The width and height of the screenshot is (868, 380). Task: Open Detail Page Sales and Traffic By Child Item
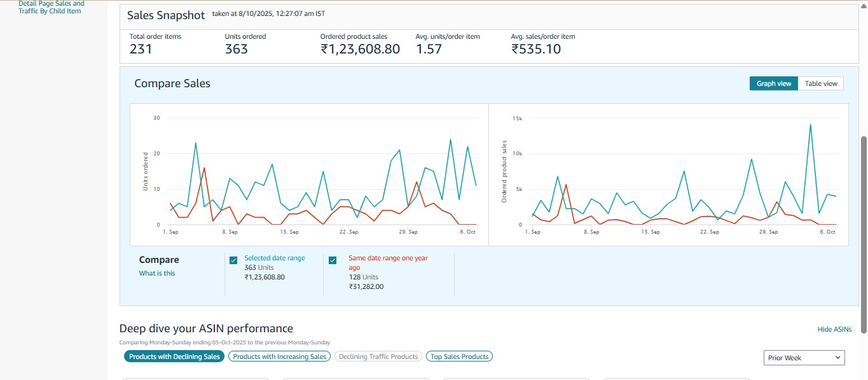click(x=51, y=7)
